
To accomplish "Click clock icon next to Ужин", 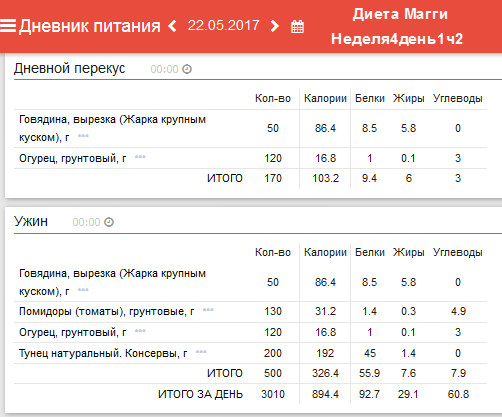I will pos(109,222).
